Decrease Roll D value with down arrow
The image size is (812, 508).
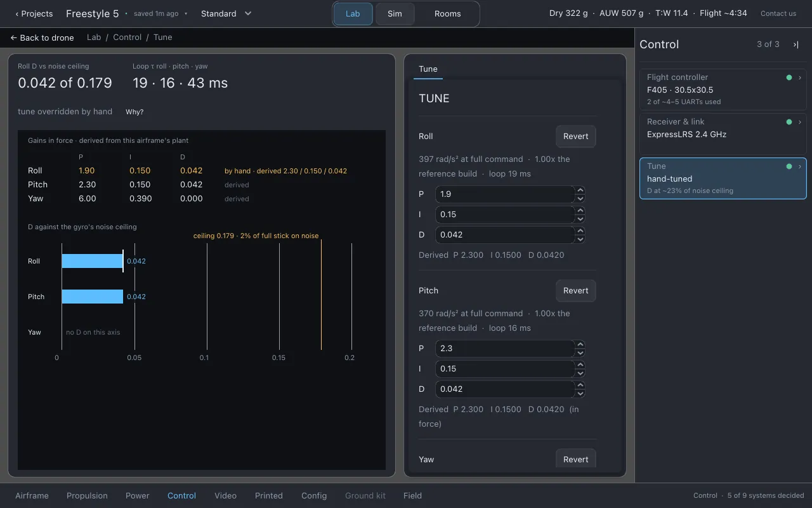(580, 239)
